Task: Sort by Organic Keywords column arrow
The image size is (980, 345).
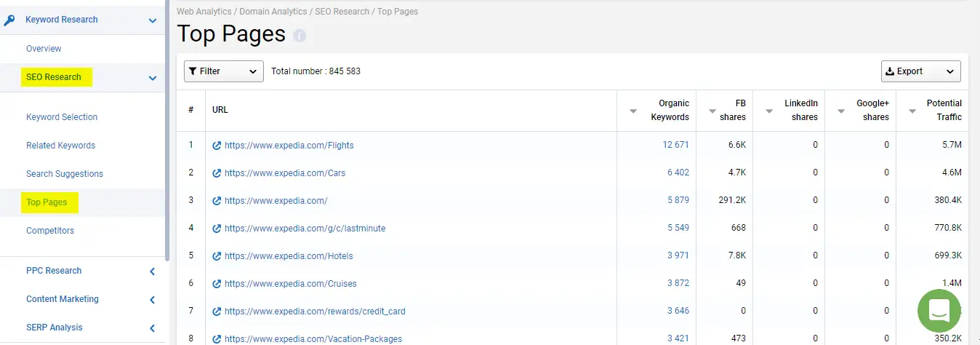Action: (633, 111)
